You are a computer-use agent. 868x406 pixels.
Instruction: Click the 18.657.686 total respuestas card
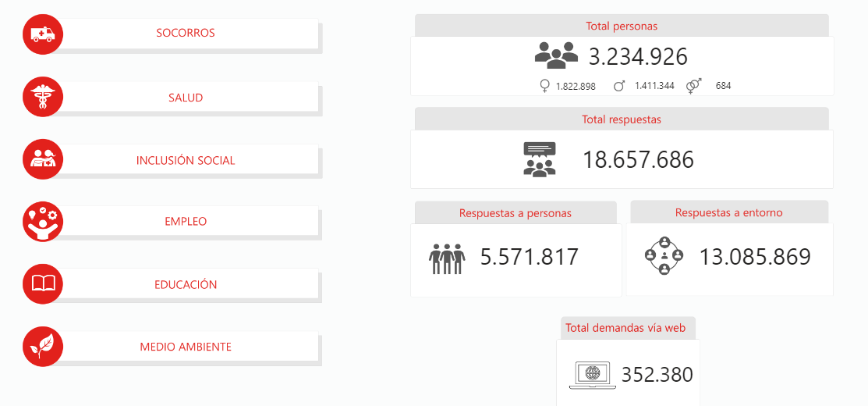click(x=637, y=159)
